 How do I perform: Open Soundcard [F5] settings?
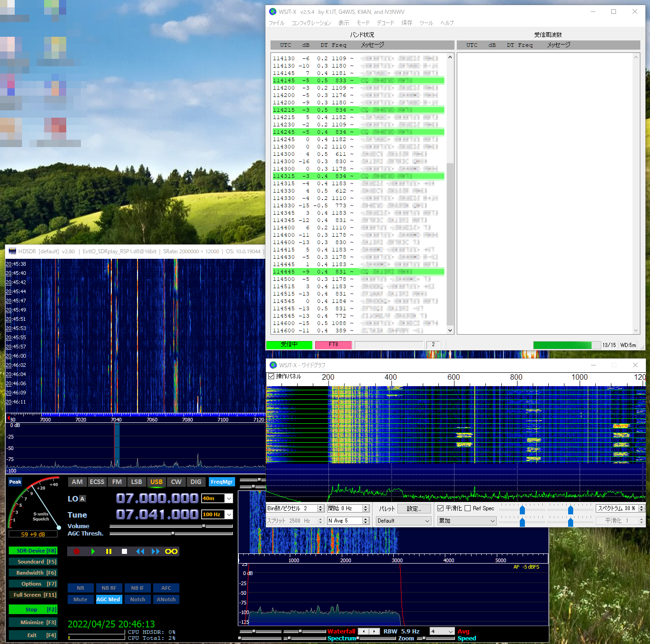[x=33, y=562]
